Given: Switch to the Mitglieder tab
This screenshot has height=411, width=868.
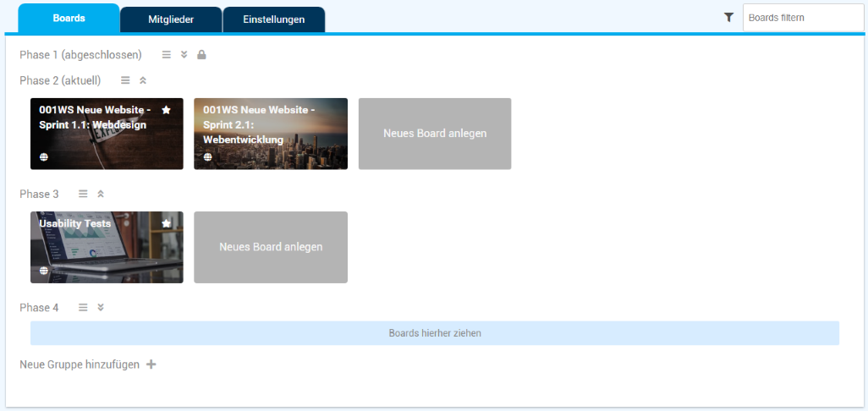Looking at the screenshot, I should point(171,19).
